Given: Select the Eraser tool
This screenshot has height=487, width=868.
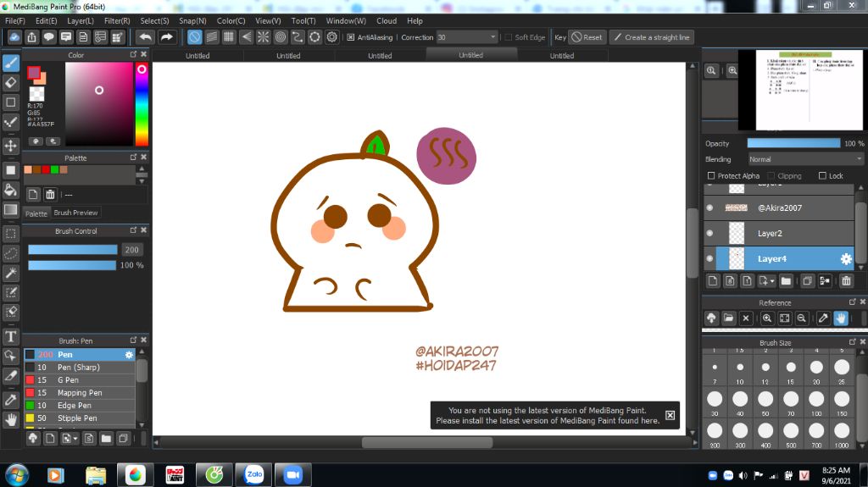Looking at the screenshot, I should 11,82.
